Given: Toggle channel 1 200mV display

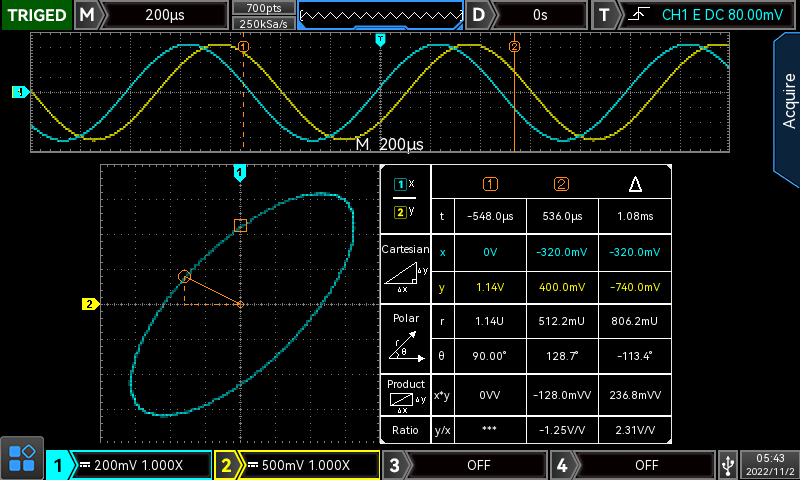Looking at the screenshot, I should pos(140,465).
